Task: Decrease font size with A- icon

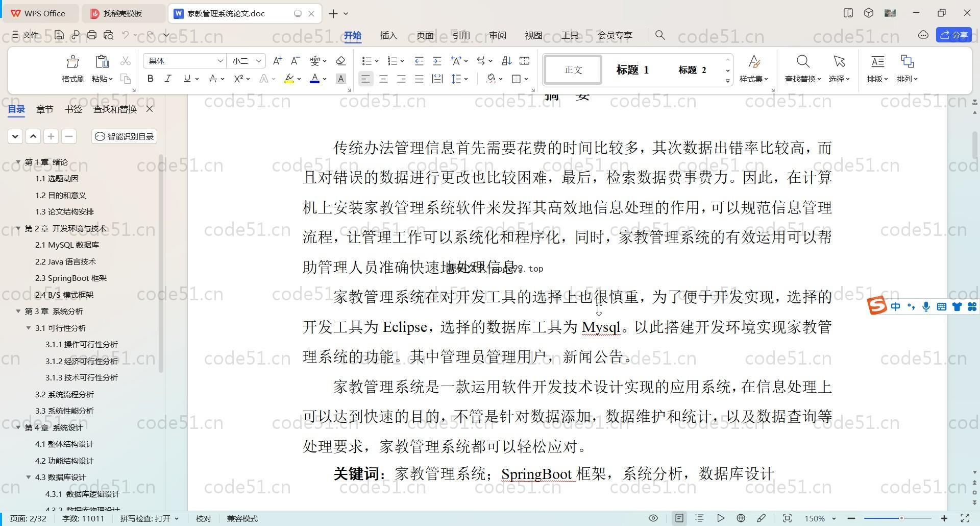Action: tap(295, 61)
